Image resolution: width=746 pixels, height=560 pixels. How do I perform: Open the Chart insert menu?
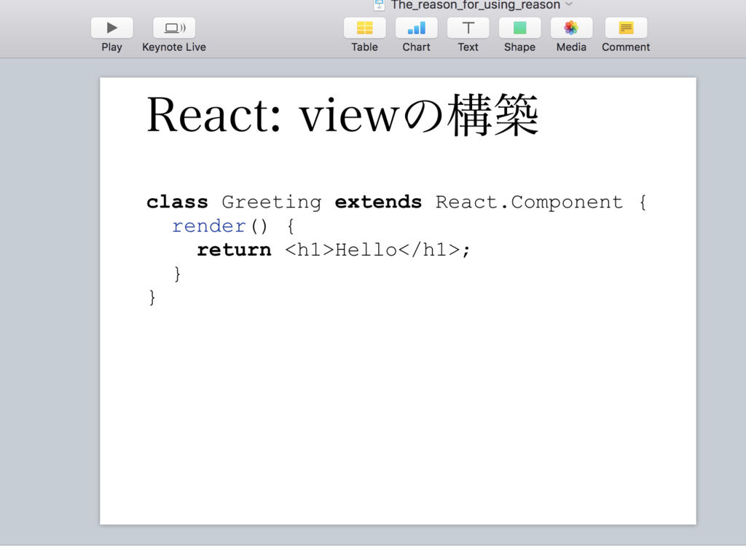point(416,28)
